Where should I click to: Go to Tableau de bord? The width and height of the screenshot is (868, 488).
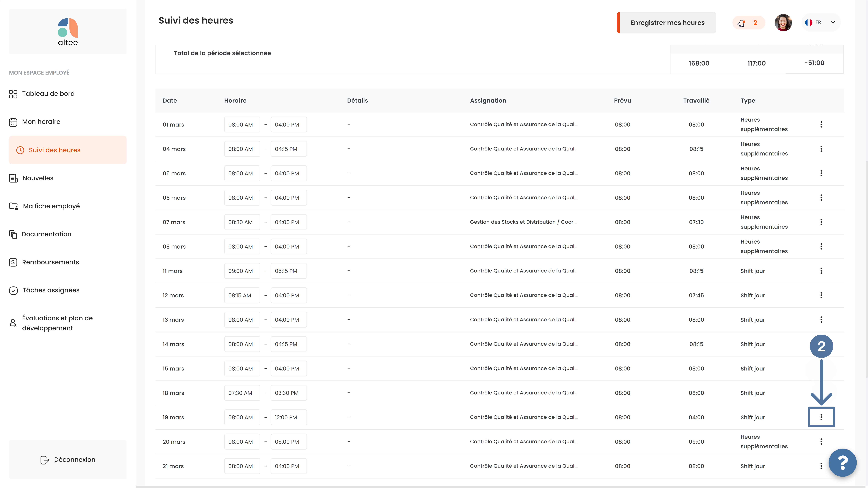point(48,94)
